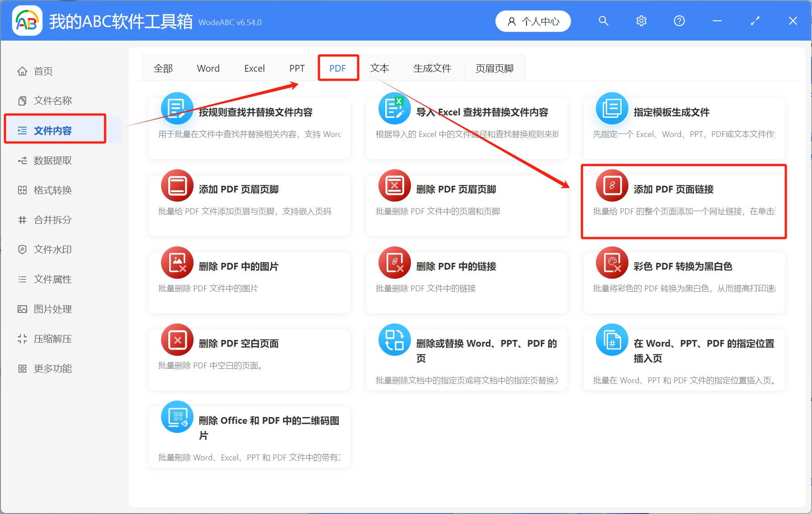The width and height of the screenshot is (812, 514).
Task: Open the 删除 PDF 空白页面 tool
Action: 249,358
